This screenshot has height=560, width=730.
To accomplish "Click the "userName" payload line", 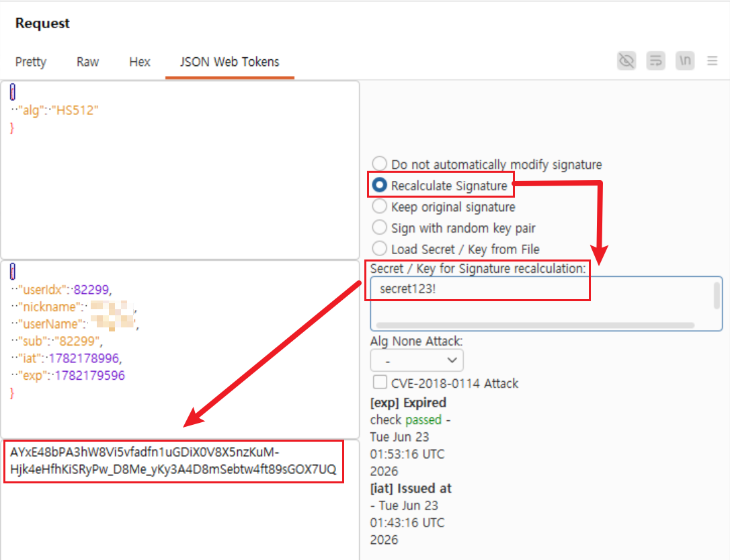I will point(75,324).
